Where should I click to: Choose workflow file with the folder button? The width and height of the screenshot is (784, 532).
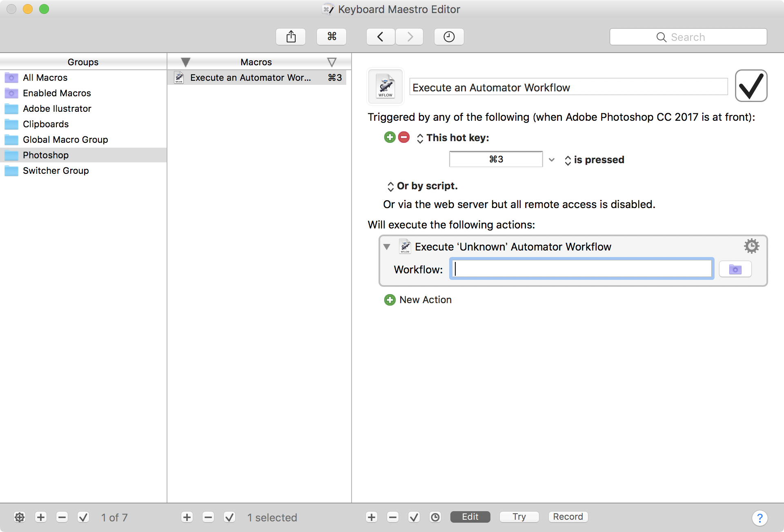click(735, 269)
